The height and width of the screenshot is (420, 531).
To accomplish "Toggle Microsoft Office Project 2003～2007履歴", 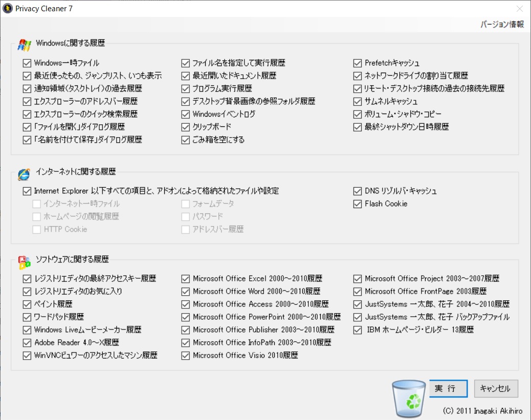I will click(x=357, y=279).
